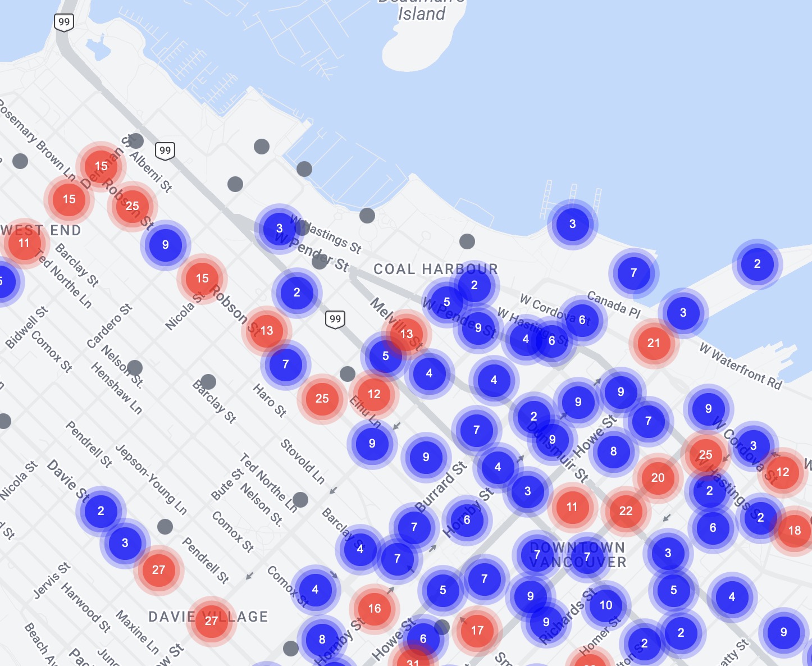Select the red "11" marker in West End
Screen dimensions: 812x666
coord(24,244)
